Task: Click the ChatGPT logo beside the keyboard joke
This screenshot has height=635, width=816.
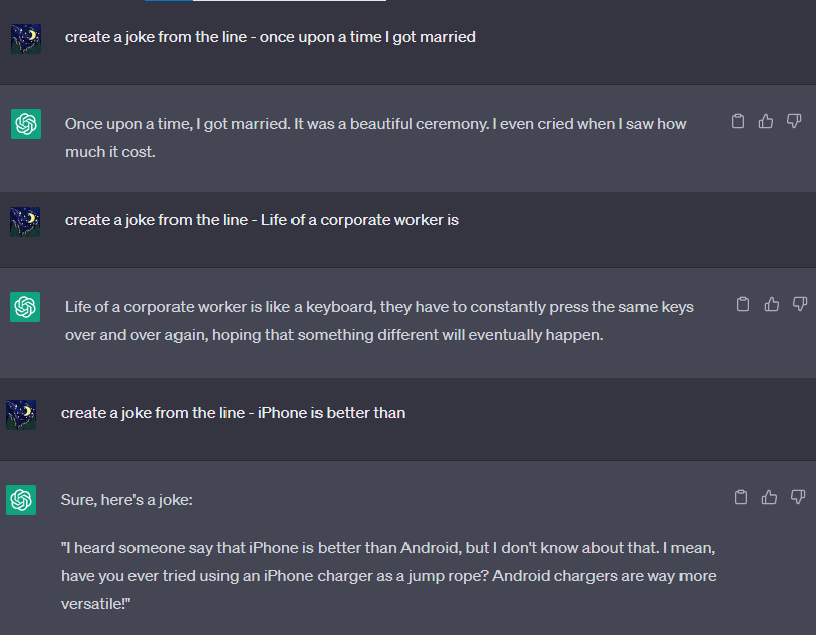Action: pos(25,307)
